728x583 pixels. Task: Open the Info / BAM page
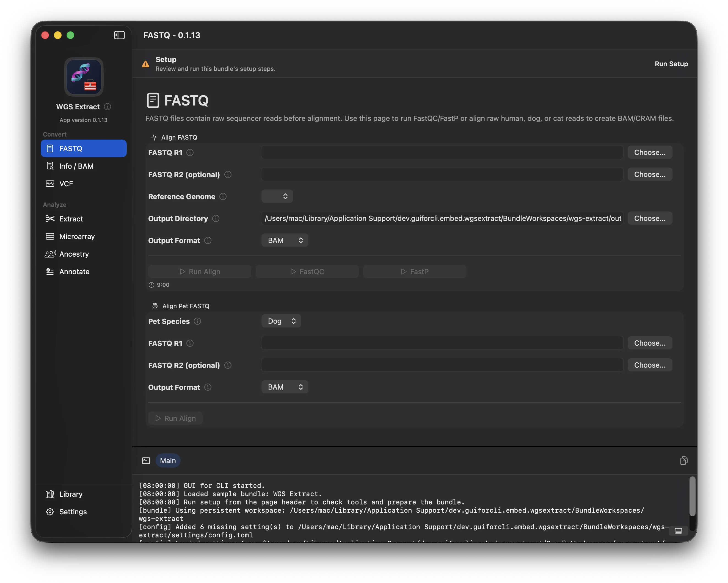click(84, 166)
